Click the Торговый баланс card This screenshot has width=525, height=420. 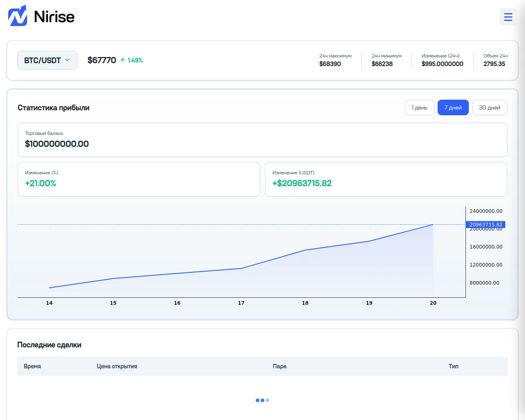coord(262,140)
